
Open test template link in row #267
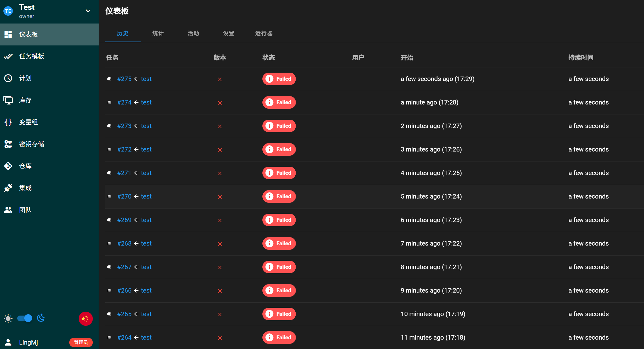tap(146, 267)
